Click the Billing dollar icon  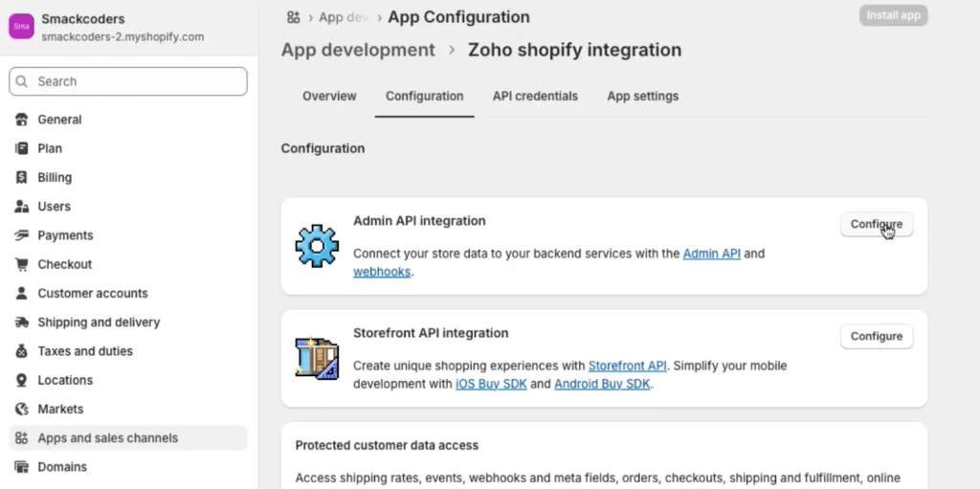pyautogui.click(x=22, y=178)
